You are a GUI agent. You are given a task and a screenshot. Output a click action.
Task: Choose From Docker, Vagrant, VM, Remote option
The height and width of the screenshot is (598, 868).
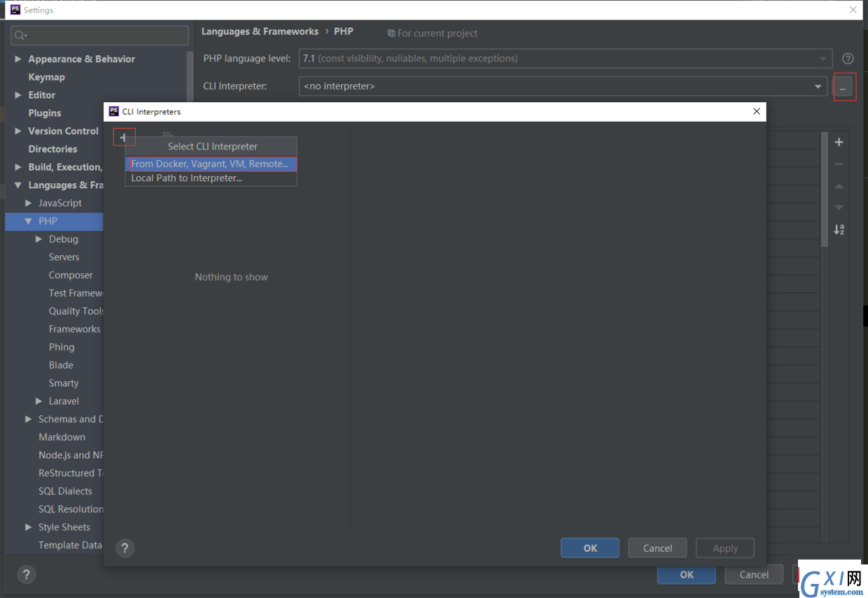tap(211, 164)
